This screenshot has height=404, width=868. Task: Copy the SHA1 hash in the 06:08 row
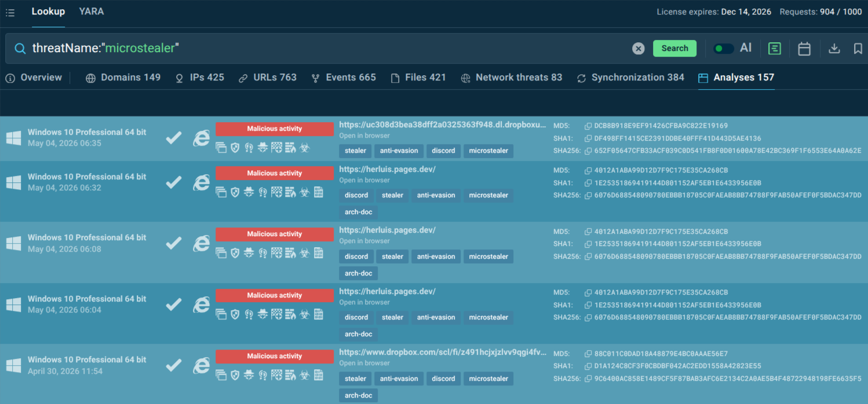(x=588, y=244)
